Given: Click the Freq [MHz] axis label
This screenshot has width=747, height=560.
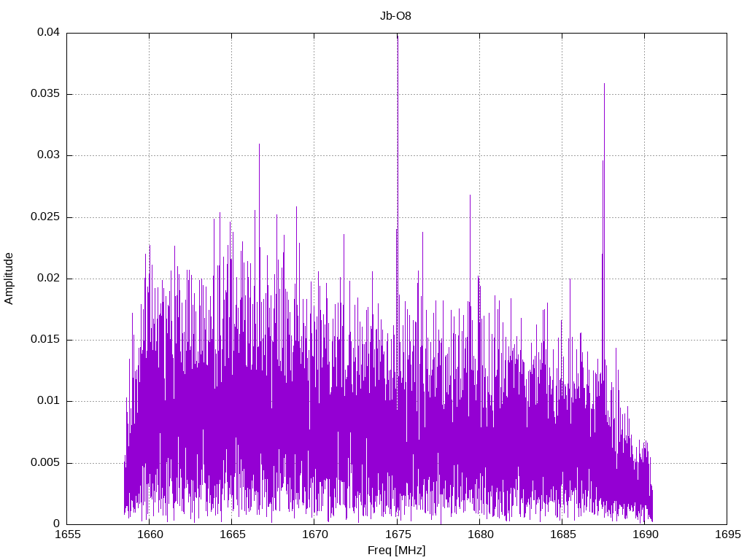Looking at the screenshot, I should point(396,550).
